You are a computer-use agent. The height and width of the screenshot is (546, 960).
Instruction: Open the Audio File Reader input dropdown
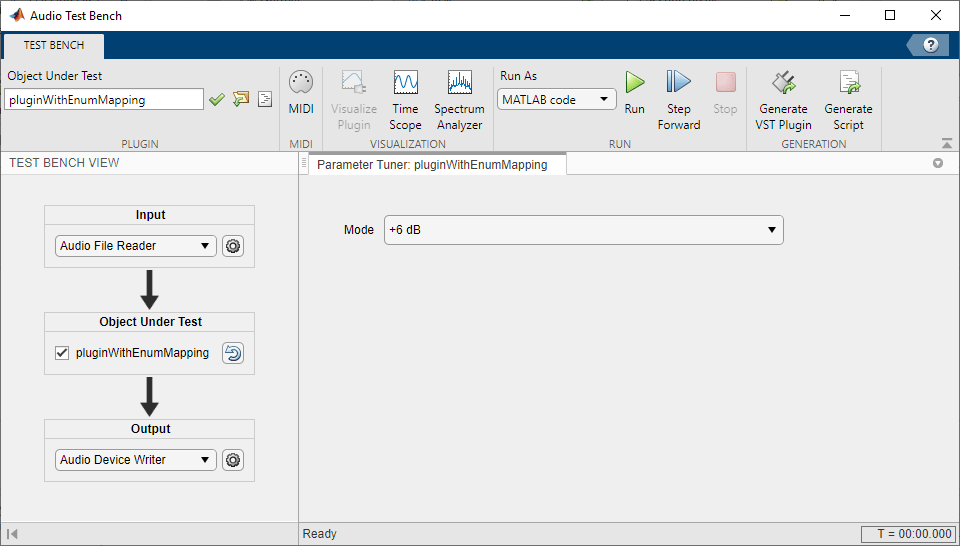[x=135, y=246]
